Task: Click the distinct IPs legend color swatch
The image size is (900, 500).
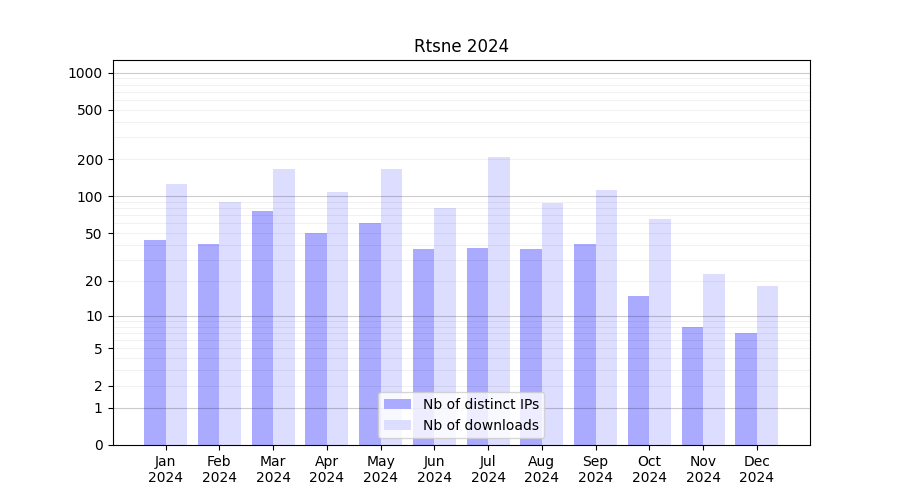Action: click(397, 404)
